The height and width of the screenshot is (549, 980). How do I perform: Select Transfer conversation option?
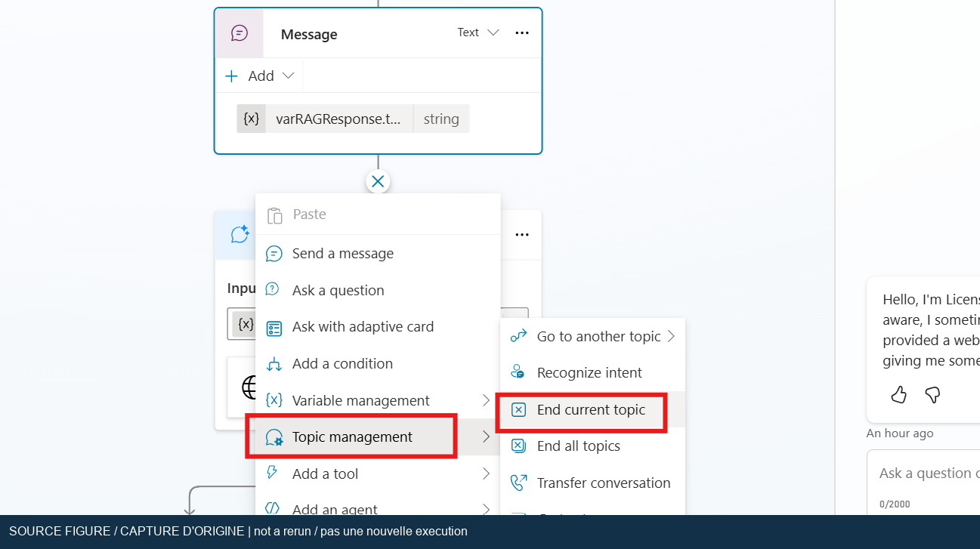pos(592,483)
